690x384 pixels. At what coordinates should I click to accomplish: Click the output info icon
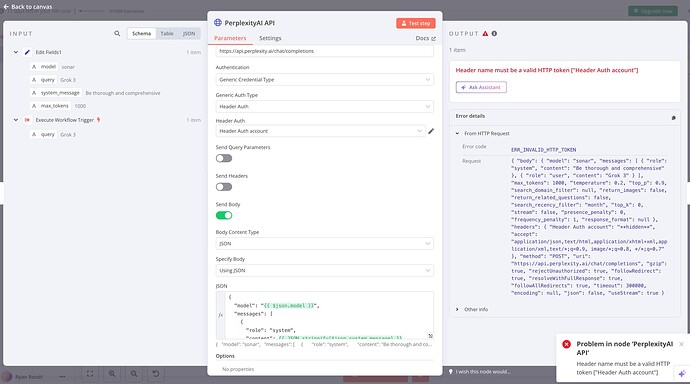495,33
